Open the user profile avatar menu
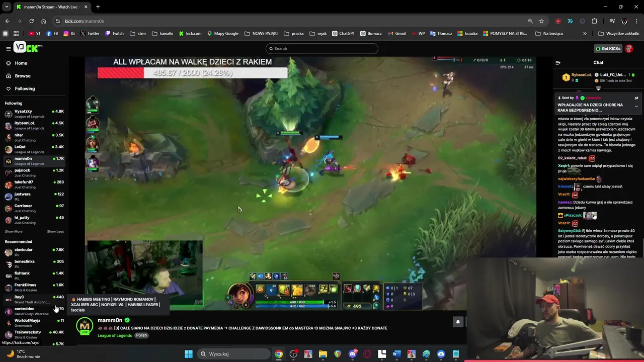The width and height of the screenshot is (644, 362). 629,48
